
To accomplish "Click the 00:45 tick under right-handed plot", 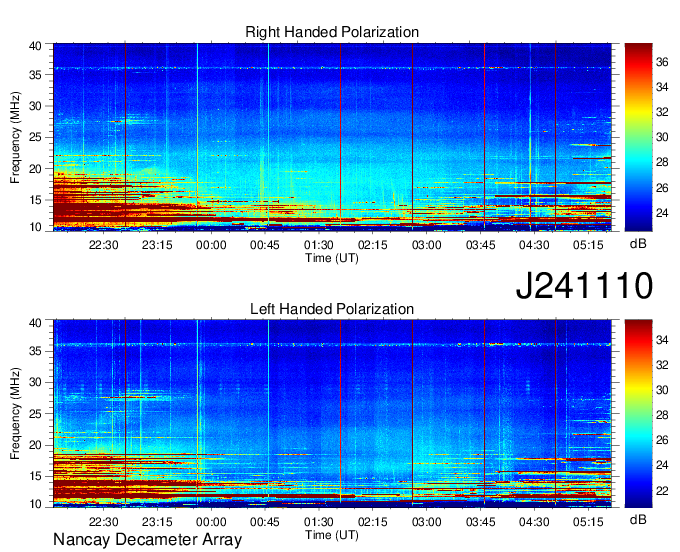I will [265, 245].
